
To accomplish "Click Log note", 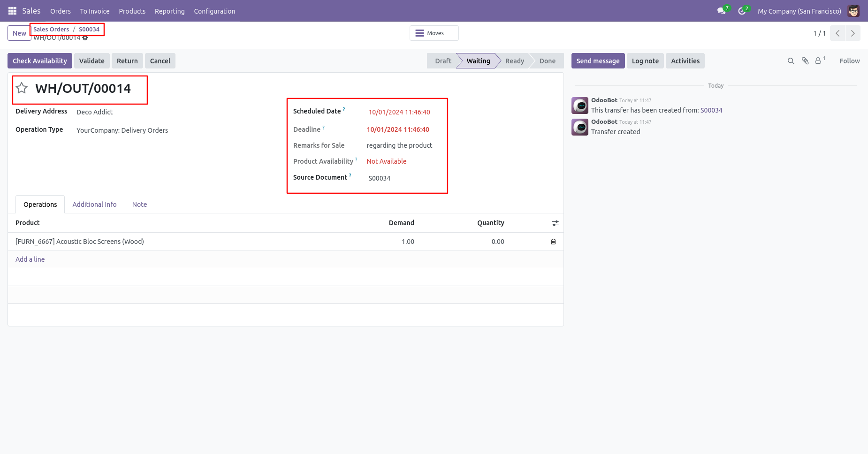I will pyautogui.click(x=645, y=61).
